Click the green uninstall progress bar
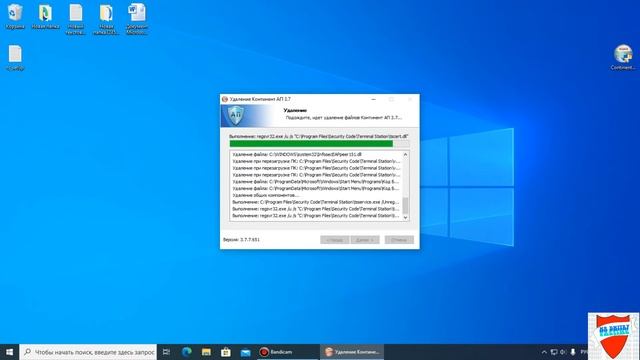640x360 pixels. (319, 144)
